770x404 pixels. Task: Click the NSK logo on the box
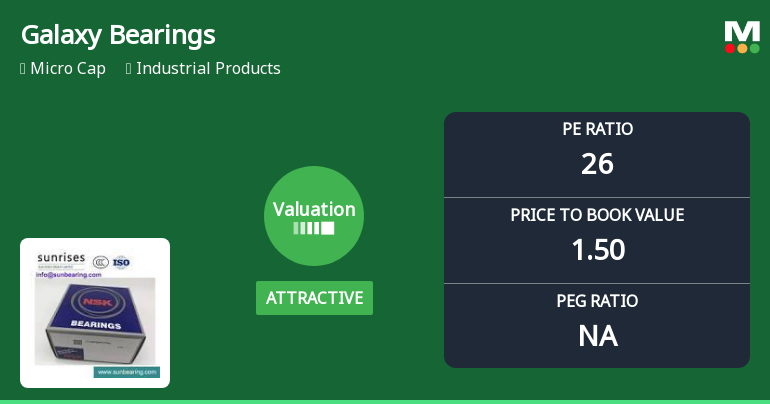coord(96,302)
